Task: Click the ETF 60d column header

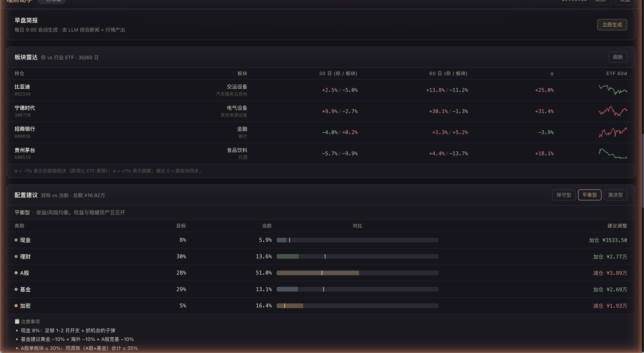Action: coord(616,74)
